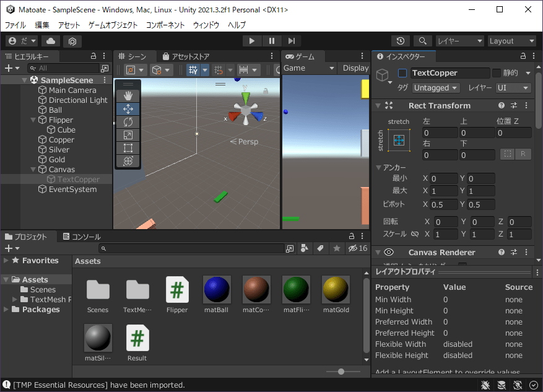This screenshot has width=543, height=392.
Task: Open the Layer dropdown showing UI
Action: (x=513, y=88)
